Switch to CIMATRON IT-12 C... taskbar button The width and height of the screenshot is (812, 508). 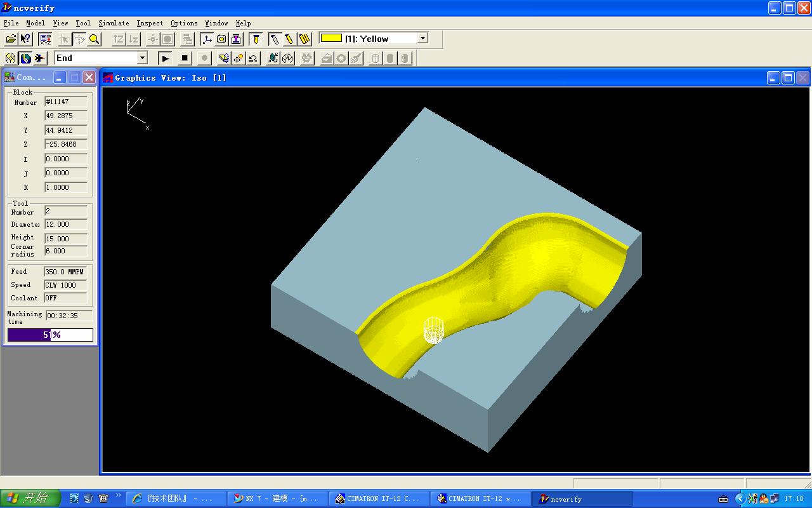point(379,498)
